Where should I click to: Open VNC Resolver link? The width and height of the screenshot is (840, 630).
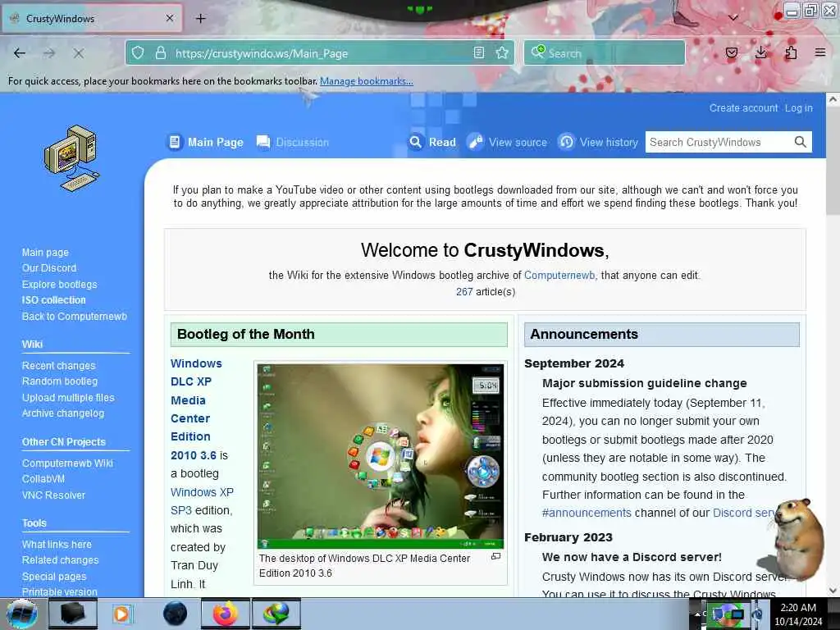pos(53,495)
